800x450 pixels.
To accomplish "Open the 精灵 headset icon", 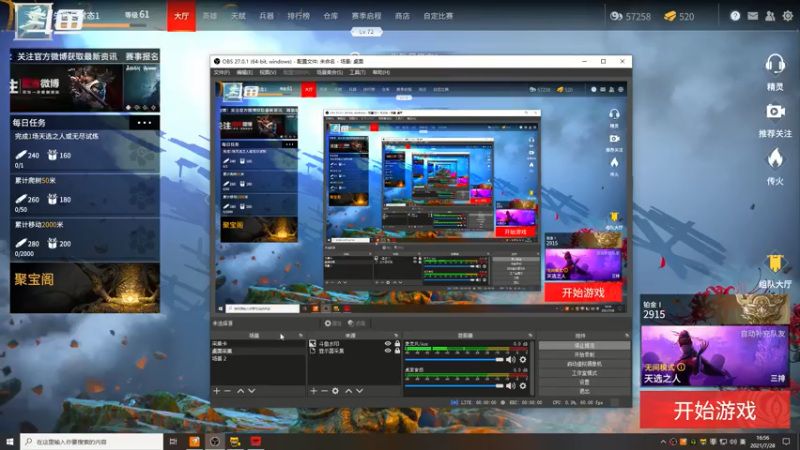I will point(775,65).
